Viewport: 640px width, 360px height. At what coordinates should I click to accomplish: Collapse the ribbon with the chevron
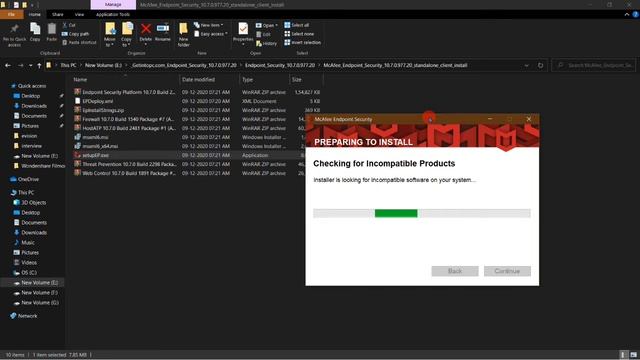(x=627, y=15)
